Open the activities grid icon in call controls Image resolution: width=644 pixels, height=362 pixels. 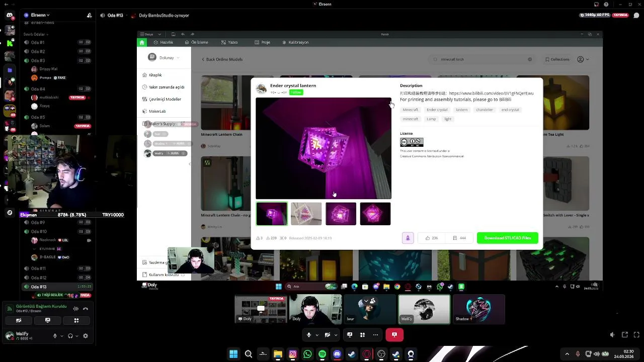[362, 334]
